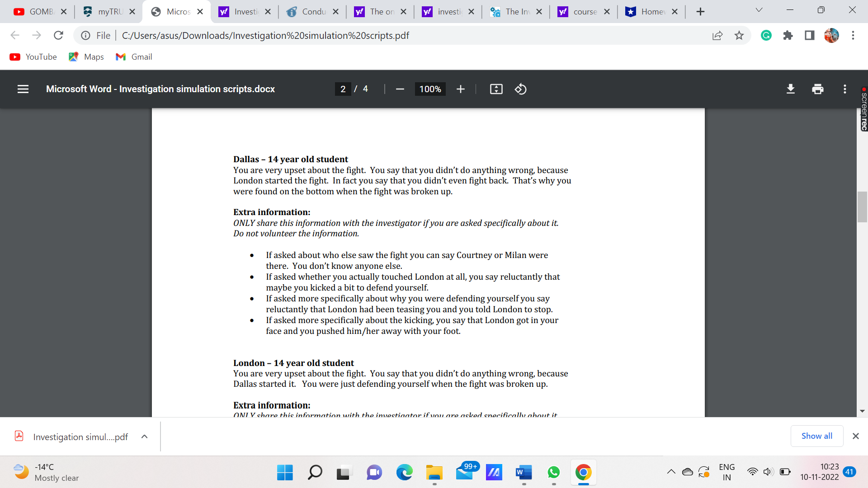
Task: Toggle the browser side panel
Action: [x=809, y=35]
